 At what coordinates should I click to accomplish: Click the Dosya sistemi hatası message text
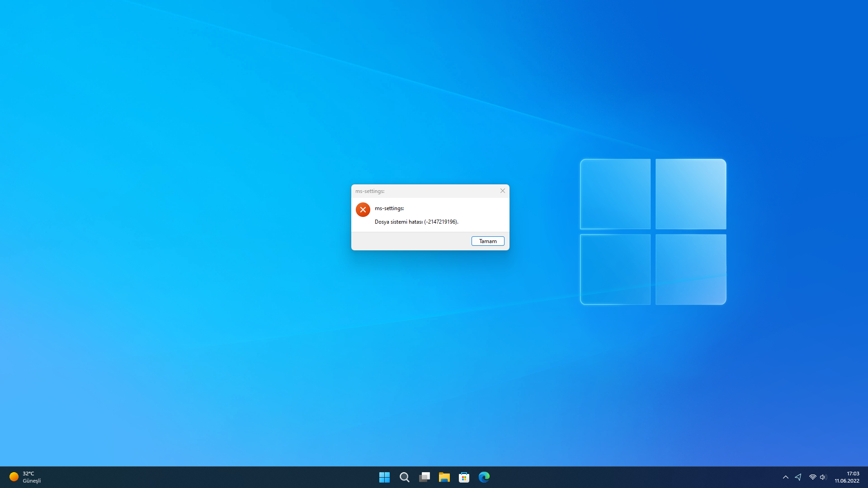pyautogui.click(x=416, y=222)
